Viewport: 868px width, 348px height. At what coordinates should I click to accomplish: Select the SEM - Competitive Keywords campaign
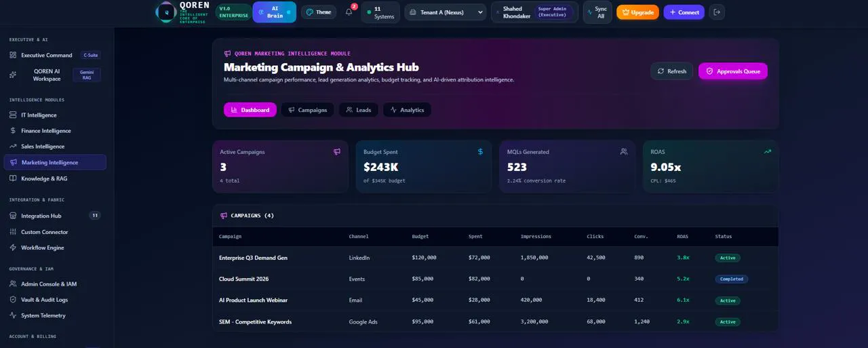coord(495,322)
